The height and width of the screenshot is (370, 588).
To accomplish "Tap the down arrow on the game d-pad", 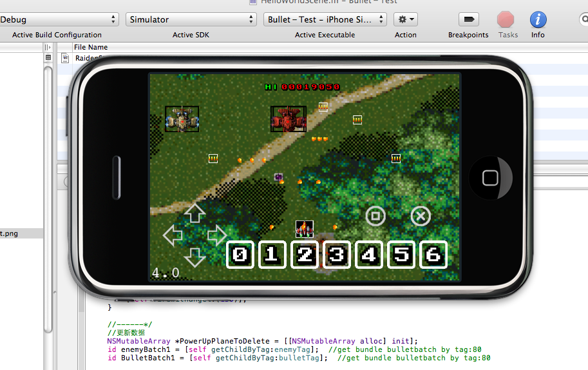I will click(194, 257).
